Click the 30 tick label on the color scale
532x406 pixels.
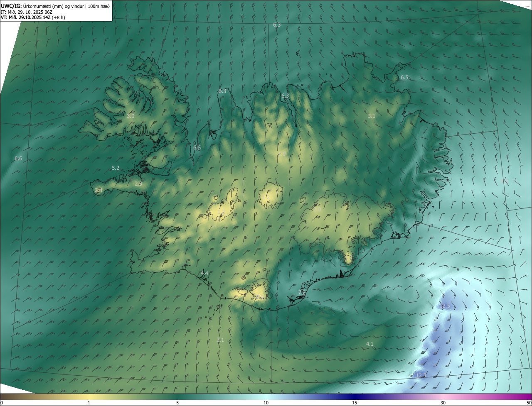click(443, 403)
